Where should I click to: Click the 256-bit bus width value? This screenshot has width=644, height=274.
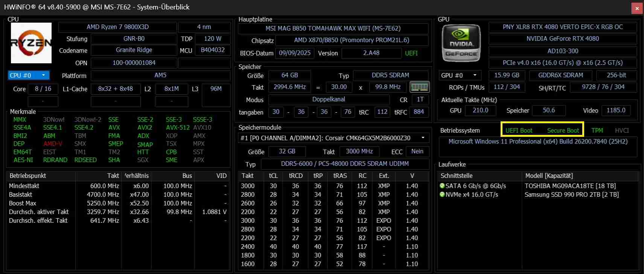617,75
